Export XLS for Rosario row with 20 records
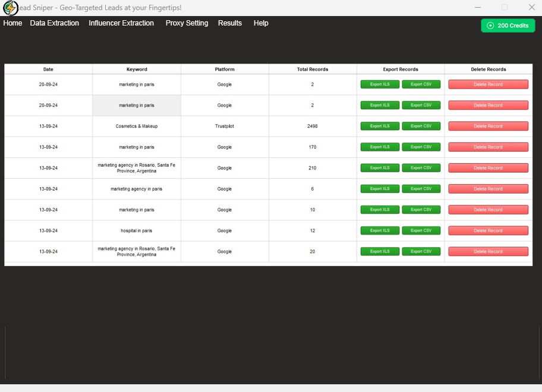Viewport: 542px width, 392px height. tap(380, 251)
